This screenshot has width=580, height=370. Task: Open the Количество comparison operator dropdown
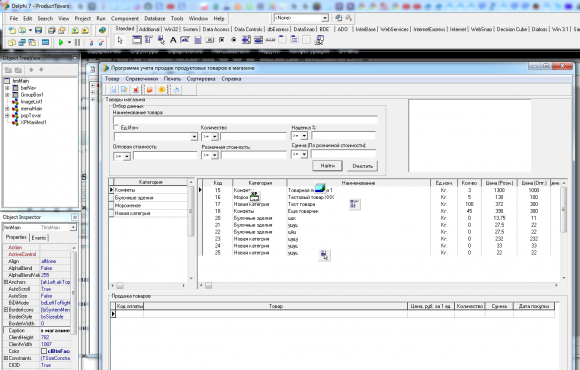click(215, 137)
